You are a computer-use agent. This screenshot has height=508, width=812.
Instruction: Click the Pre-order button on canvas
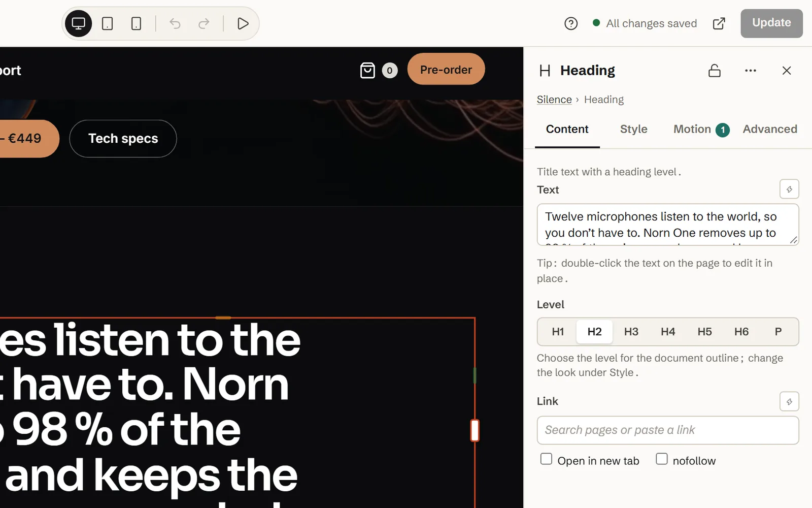(x=446, y=69)
